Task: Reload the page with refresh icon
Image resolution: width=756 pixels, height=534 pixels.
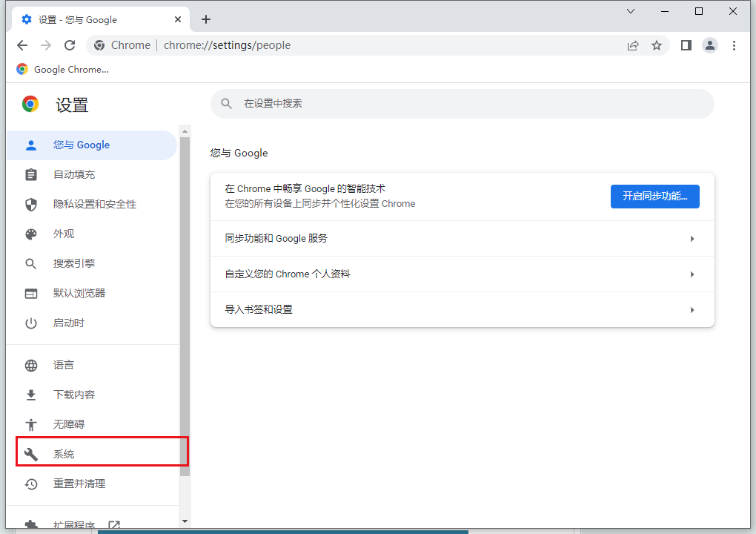Action: point(70,45)
